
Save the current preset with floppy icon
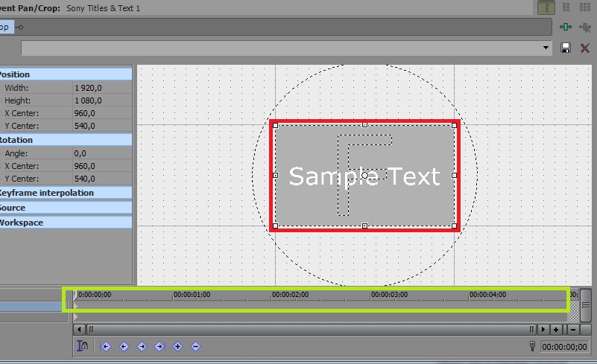tap(566, 48)
